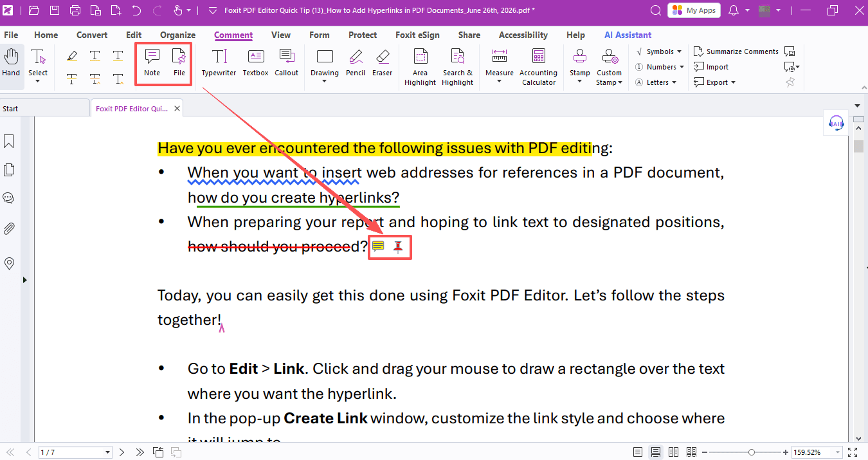Click Import comments button

coord(711,67)
